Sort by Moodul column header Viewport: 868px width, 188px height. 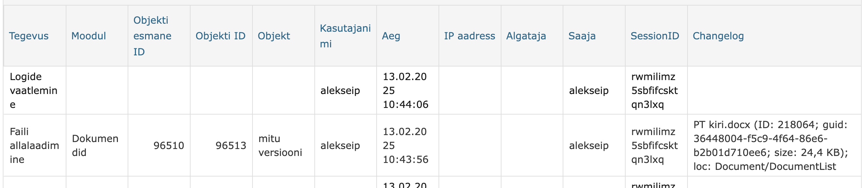click(x=88, y=36)
